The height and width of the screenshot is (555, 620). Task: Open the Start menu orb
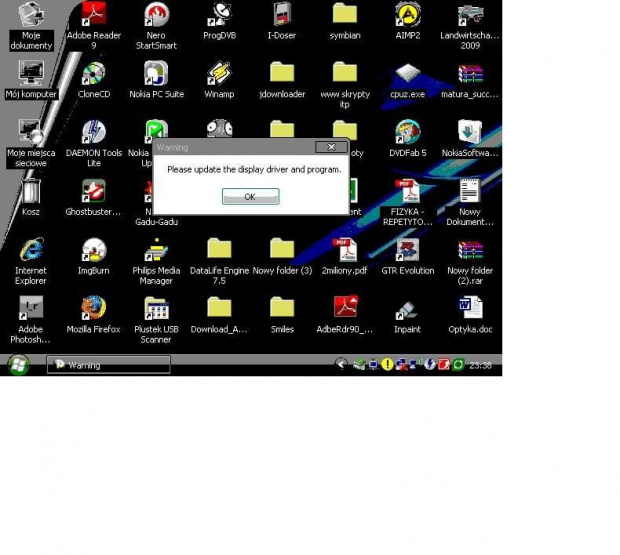(18, 365)
